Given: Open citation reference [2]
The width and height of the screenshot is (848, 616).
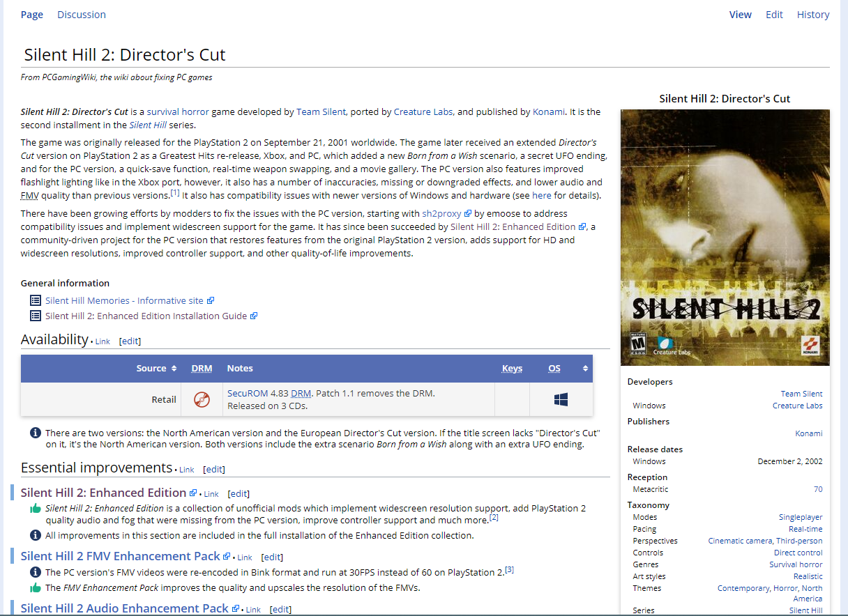Looking at the screenshot, I should click(494, 517).
